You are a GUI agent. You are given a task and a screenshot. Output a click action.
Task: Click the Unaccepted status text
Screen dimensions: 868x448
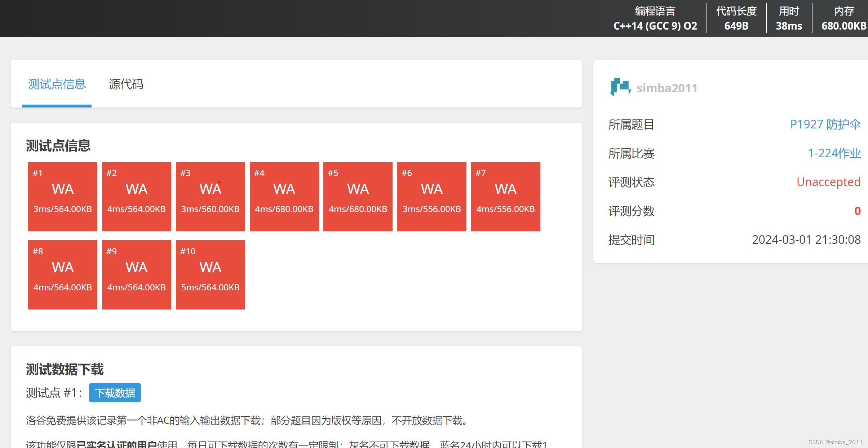[828, 182]
